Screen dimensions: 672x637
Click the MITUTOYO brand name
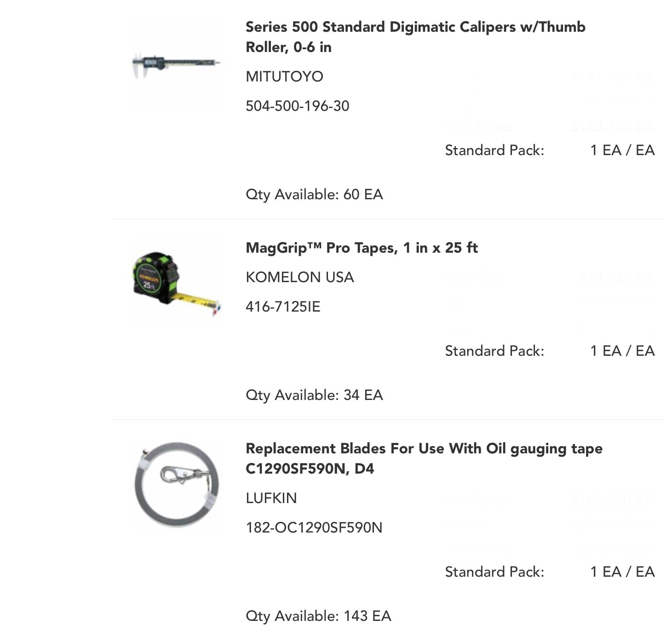[284, 76]
